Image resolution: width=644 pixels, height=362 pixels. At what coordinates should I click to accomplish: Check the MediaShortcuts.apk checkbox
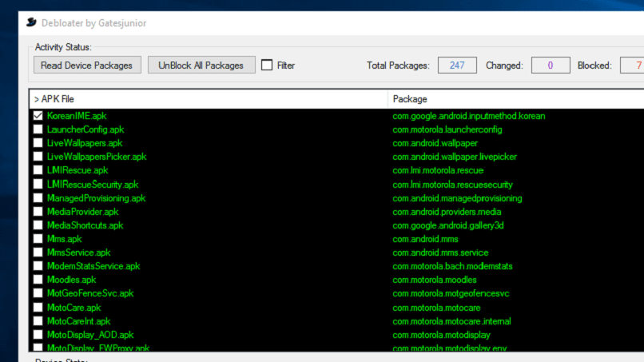coord(38,225)
